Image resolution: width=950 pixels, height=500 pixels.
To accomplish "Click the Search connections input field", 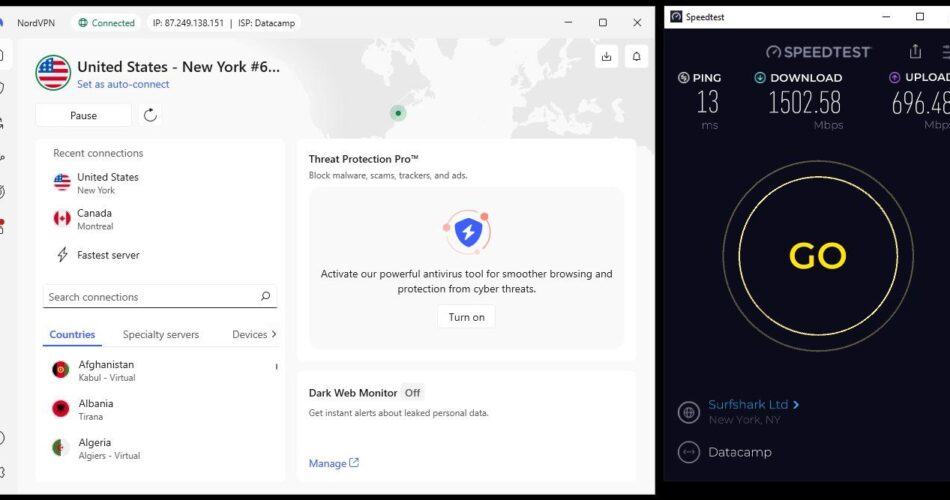I will tap(150, 297).
